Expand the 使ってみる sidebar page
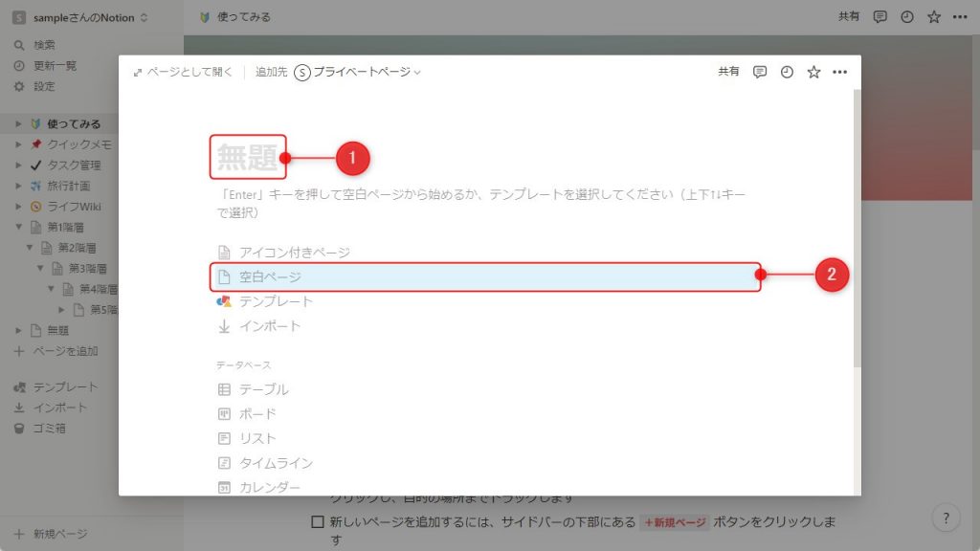 click(x=18, y=123)
